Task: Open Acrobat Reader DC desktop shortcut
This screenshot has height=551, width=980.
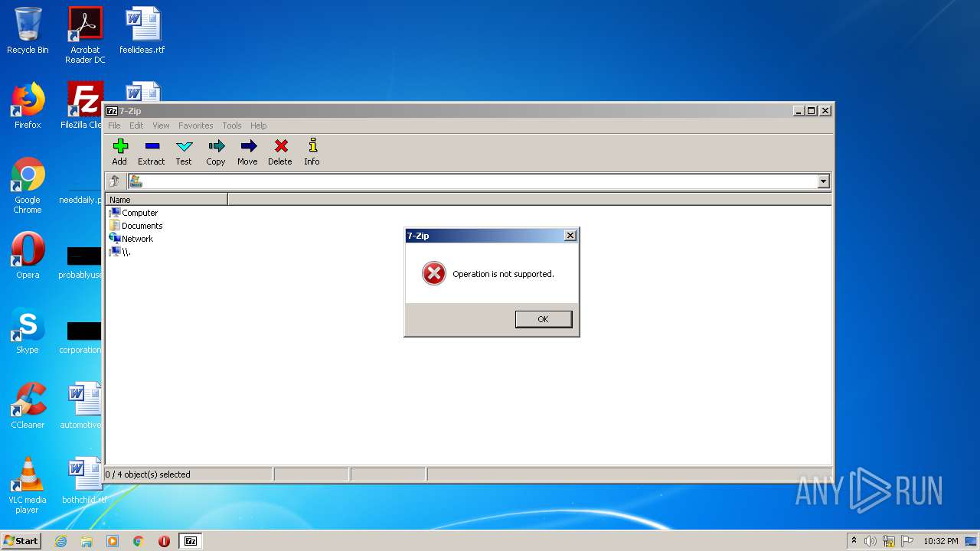Action: [85, 35]
